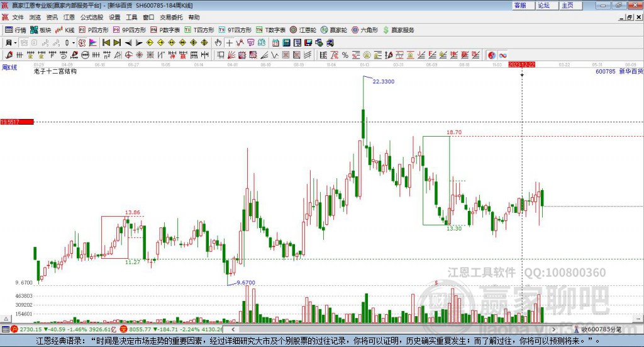The width and height of the screenshot is (644, 347).
Task: Click the Shanghai index 2730.15 status entry
Action: click(x=64, y=329)
